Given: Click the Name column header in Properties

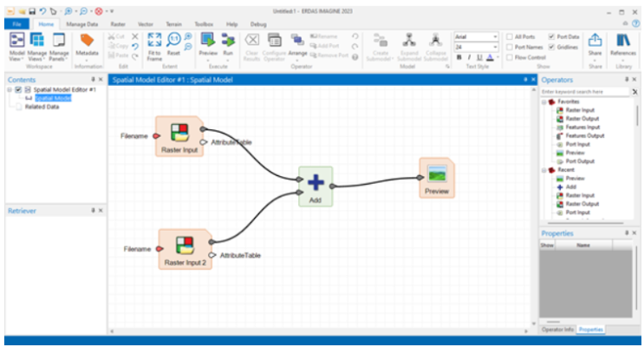Looking at the screenshot, I should point(583,245).
